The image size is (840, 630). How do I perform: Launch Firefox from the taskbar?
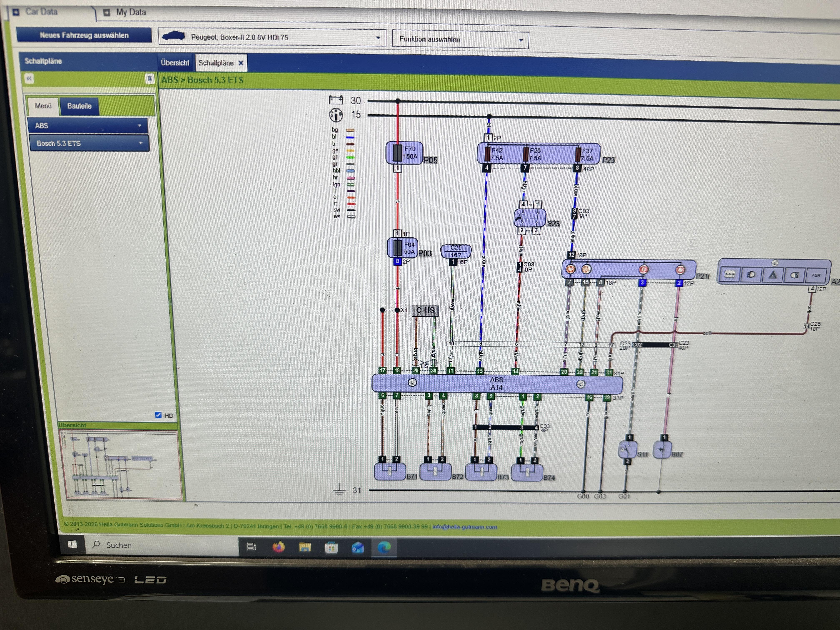tap(278, 547)
